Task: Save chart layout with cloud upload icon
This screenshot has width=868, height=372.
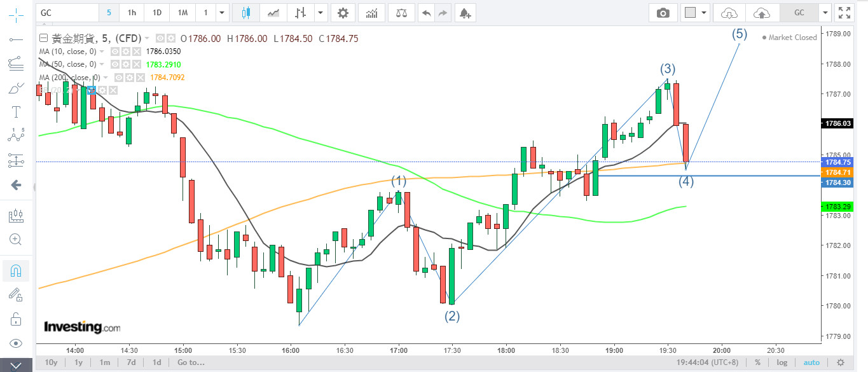Action: point(761,13)
